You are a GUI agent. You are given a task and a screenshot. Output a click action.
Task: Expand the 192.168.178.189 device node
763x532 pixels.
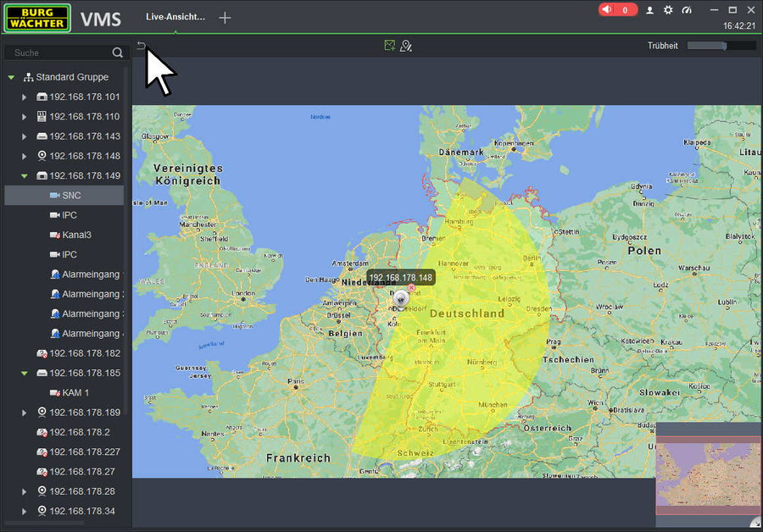pos(25,413)
